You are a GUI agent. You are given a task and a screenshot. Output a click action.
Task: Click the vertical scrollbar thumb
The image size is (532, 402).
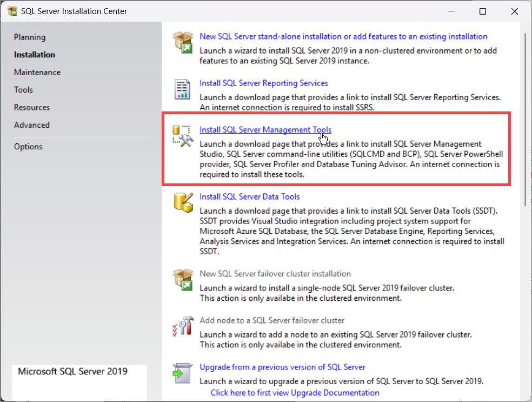point(526,119)
